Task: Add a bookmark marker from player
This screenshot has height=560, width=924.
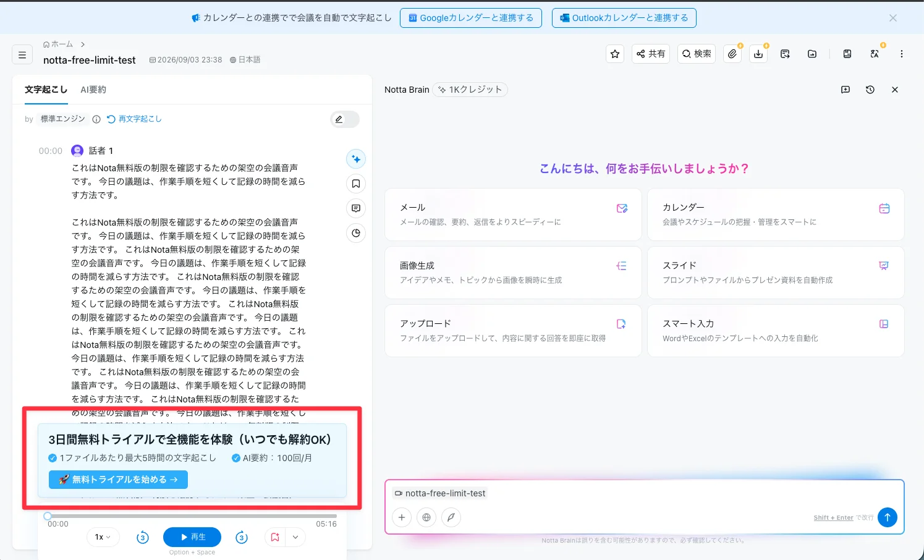Action: coord(275,537)
